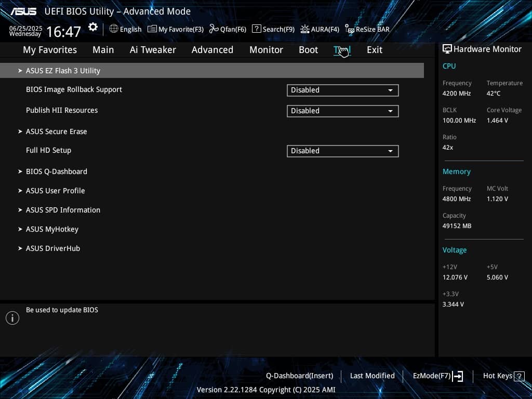The height and width of the screenshot is (399, 532).
Task: Click the ASUS logo
Action: [23, 11]
